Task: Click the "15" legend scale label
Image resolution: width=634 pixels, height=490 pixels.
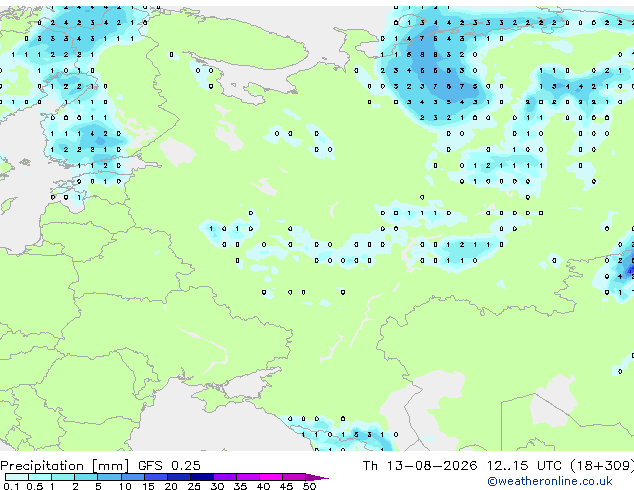Action: pyautogui.click(x=148, y=486)
